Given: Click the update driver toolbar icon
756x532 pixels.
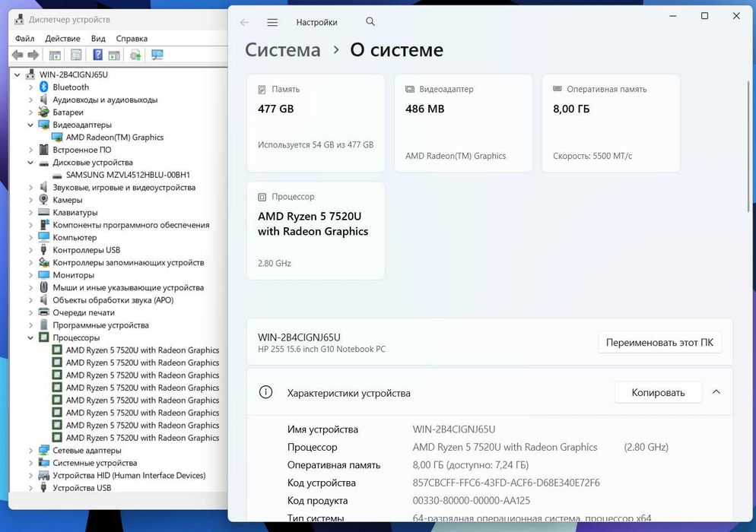Looking at the screenshot, I should [x=135, y=55].
